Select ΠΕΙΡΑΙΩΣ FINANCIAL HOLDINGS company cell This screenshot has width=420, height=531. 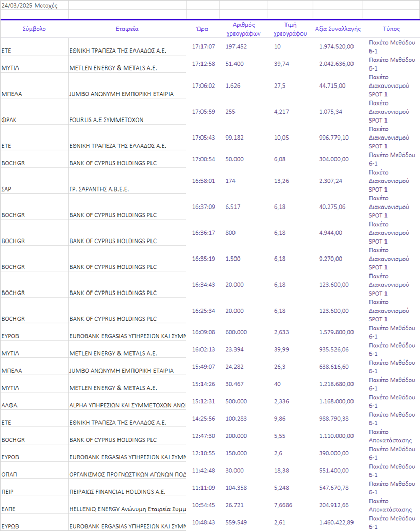tap(117, 492)
